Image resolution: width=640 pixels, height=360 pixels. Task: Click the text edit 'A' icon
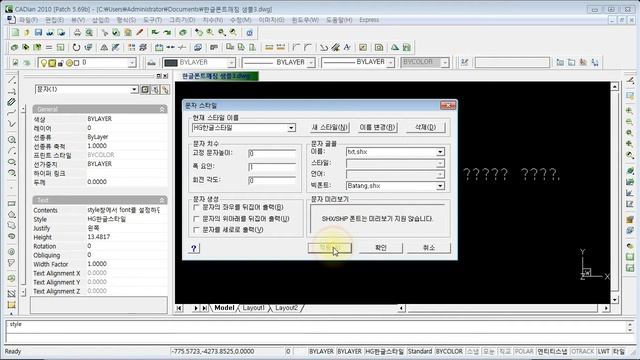[347, 47]
